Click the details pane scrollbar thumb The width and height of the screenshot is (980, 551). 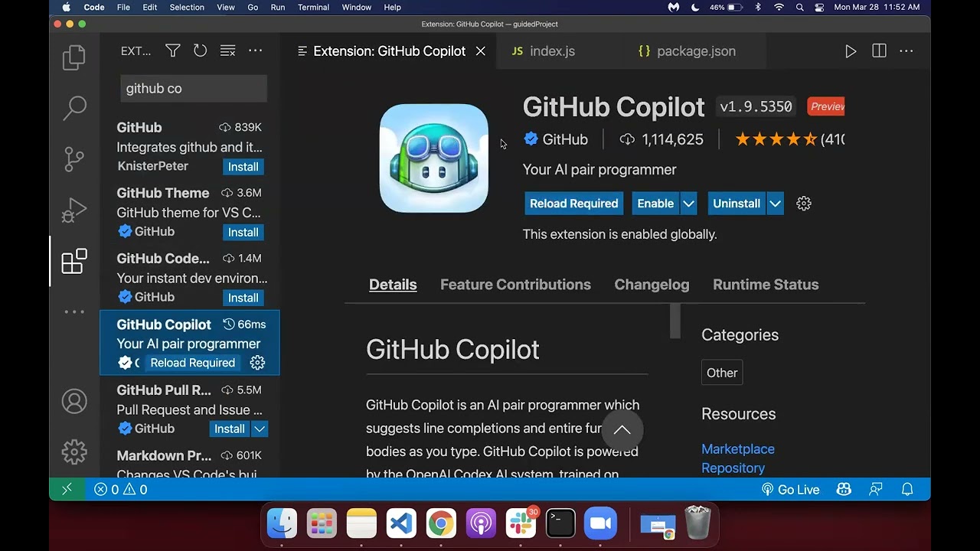675,321
